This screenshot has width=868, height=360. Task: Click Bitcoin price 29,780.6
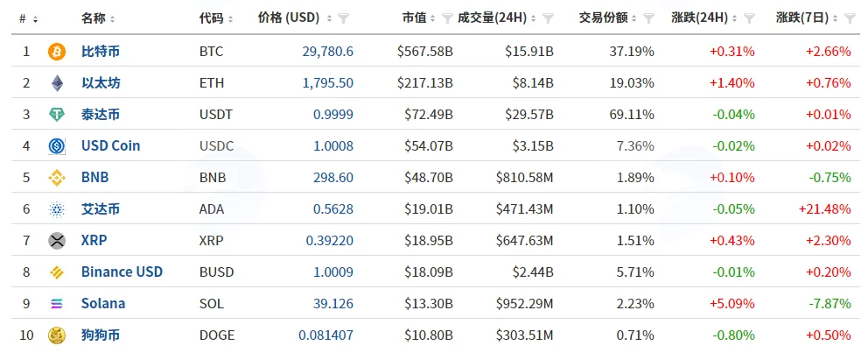pos(328,52)
